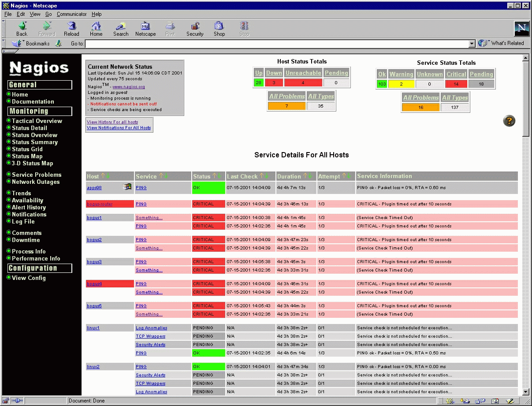Open the File menu
This screenshot has height=406, width=532.
(8, 14)
